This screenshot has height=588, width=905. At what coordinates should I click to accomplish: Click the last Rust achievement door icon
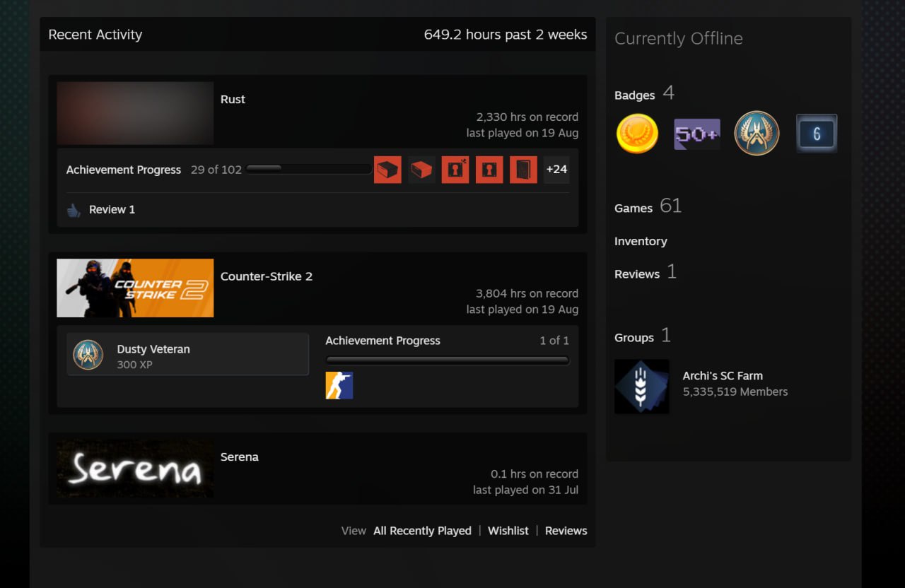point(523,170)
